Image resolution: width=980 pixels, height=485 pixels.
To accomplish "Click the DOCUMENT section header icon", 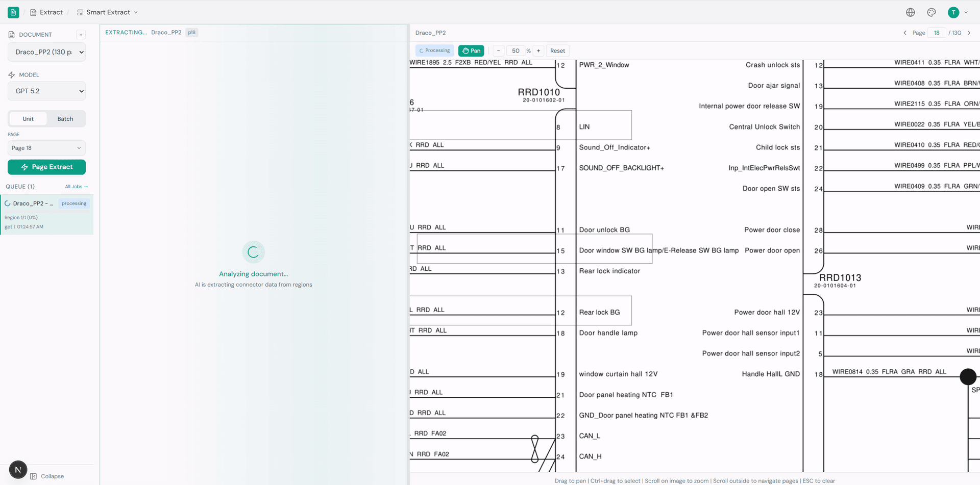I will pyautogui.click(x=11, y=35).
